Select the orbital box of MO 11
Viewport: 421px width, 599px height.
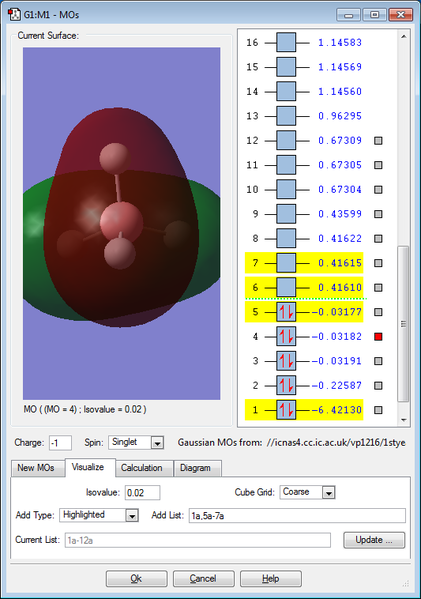pos(286,165)
